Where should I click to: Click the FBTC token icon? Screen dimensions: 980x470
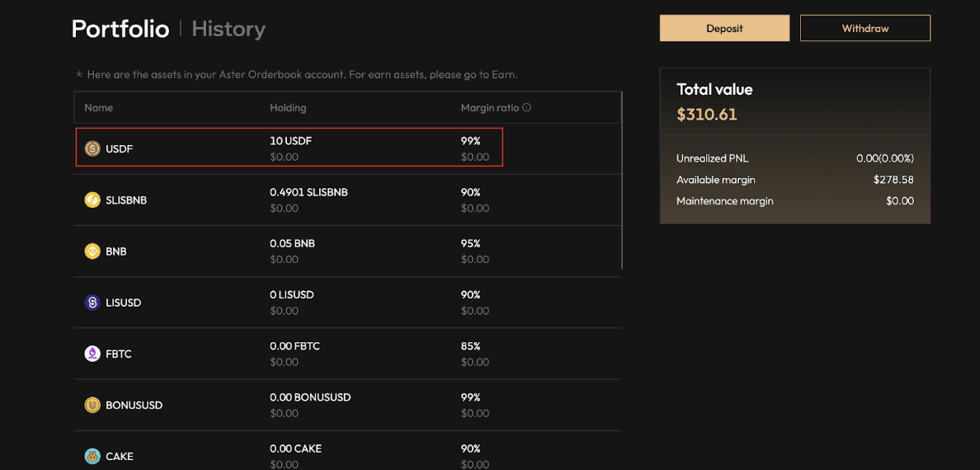point(92,354)
